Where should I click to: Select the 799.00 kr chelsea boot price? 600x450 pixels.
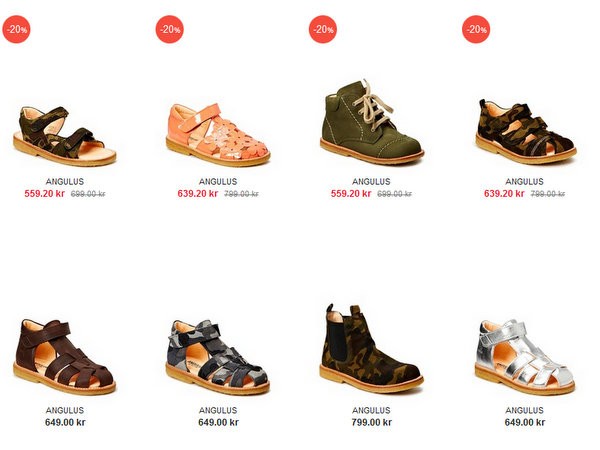coord(372,422)
